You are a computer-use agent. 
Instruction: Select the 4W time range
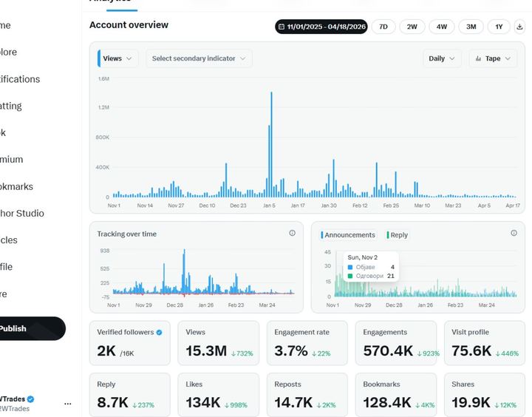point(441,27)
